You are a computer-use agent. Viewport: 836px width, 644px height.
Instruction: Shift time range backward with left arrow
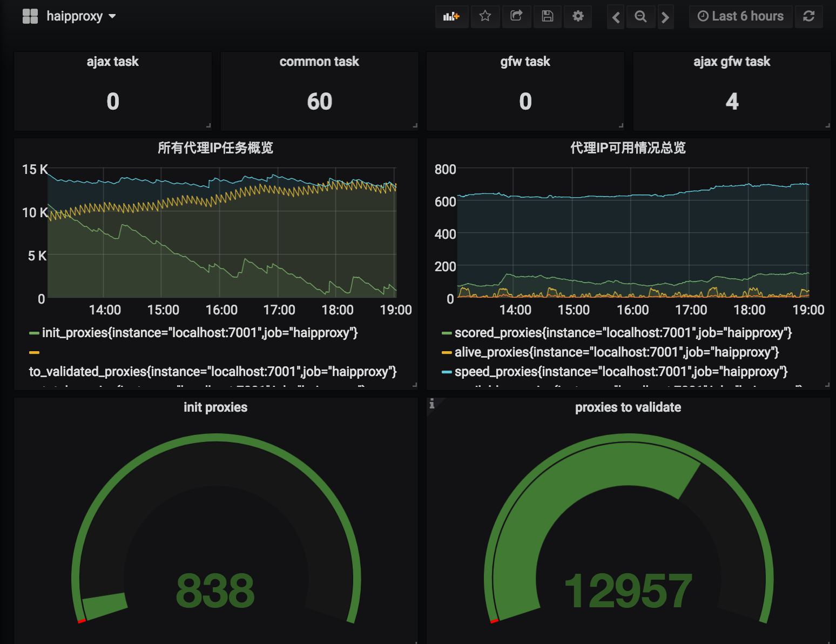pos(616,17)
